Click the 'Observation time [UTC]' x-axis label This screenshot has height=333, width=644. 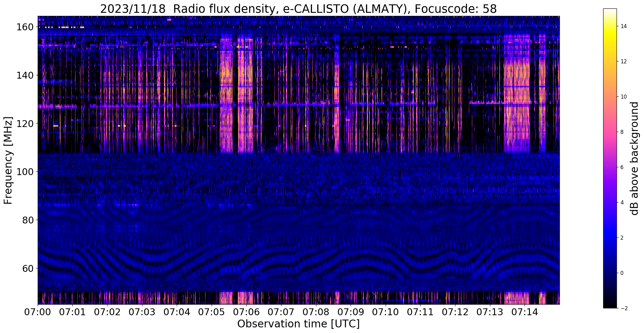[x=298, y=324]
